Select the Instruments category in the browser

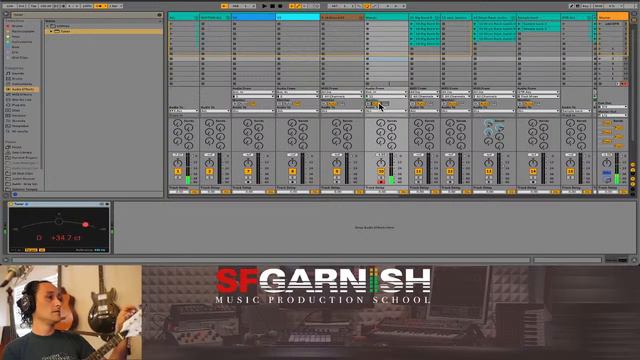[22, 84]
